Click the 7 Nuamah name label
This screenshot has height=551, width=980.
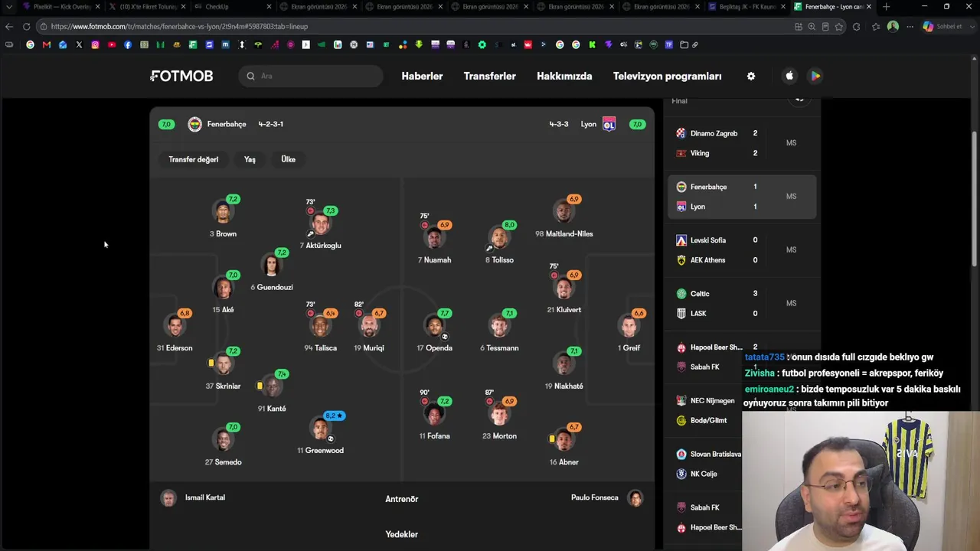tap(434, 260)
